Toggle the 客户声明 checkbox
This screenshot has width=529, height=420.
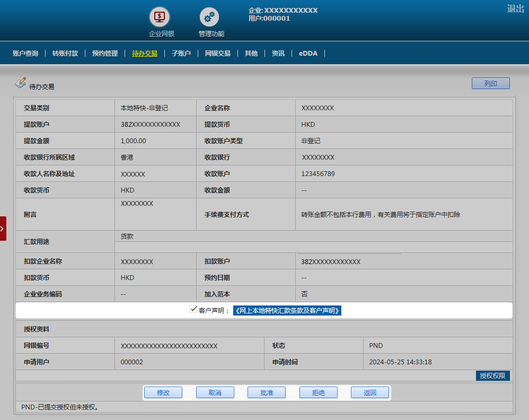pos(193,310)
